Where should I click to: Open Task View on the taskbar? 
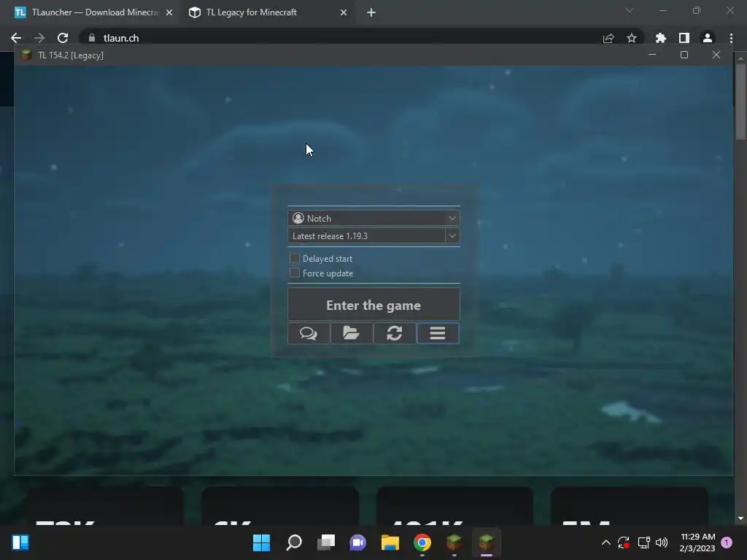pos(326,542)
